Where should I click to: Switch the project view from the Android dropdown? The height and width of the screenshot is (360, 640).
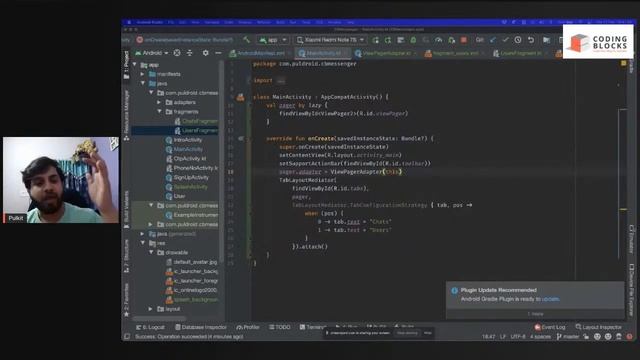[152, 53]
